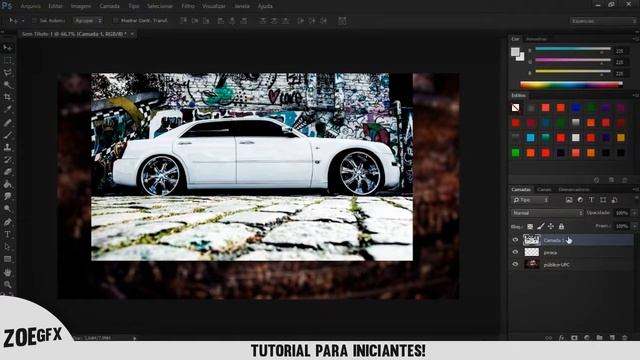Open the Cor panel flyout menu

(x=635, y=39)
